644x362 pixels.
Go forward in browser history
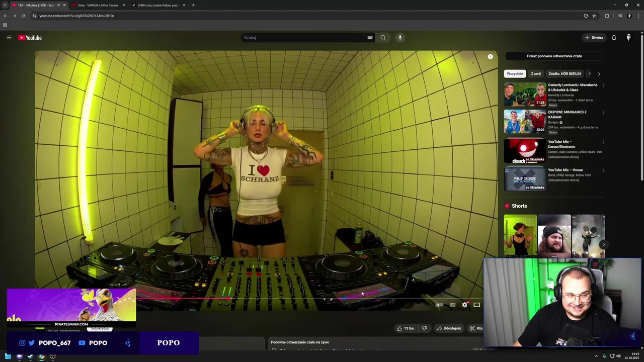click(14, 16)
